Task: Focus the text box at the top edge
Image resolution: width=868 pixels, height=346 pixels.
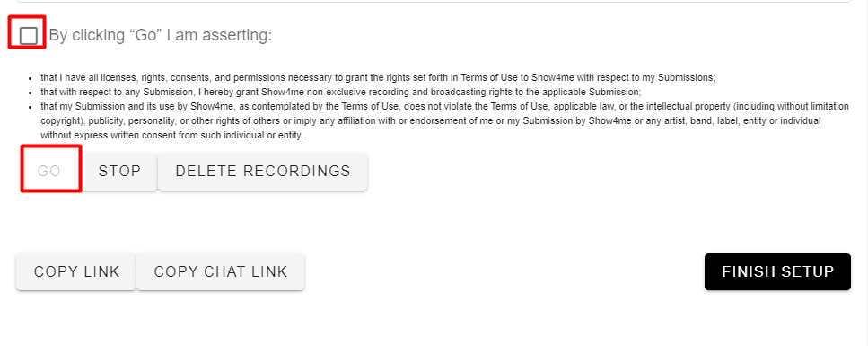Action: click(x=434, y=1)
